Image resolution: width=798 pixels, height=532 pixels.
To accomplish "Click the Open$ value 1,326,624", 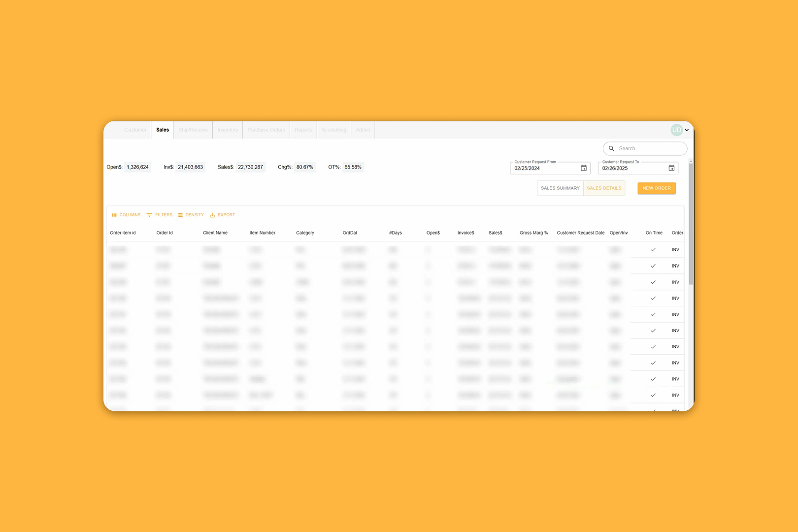I will click(137, 167).
